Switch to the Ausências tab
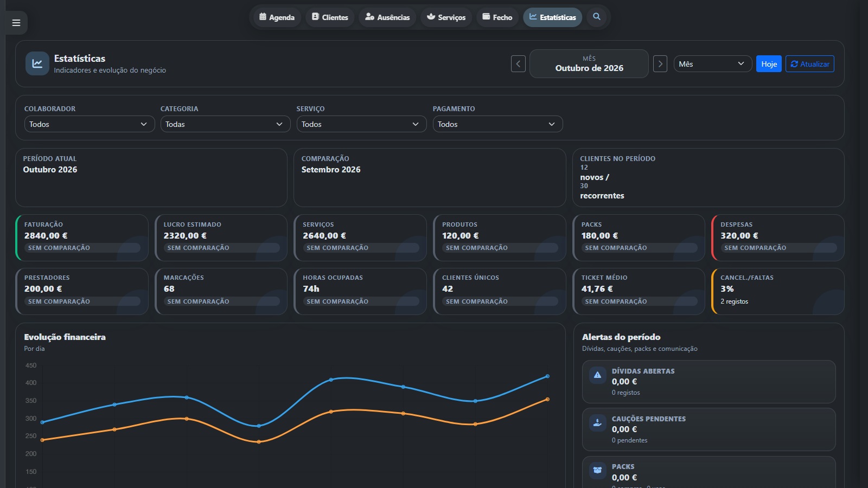 coord(387,17)
